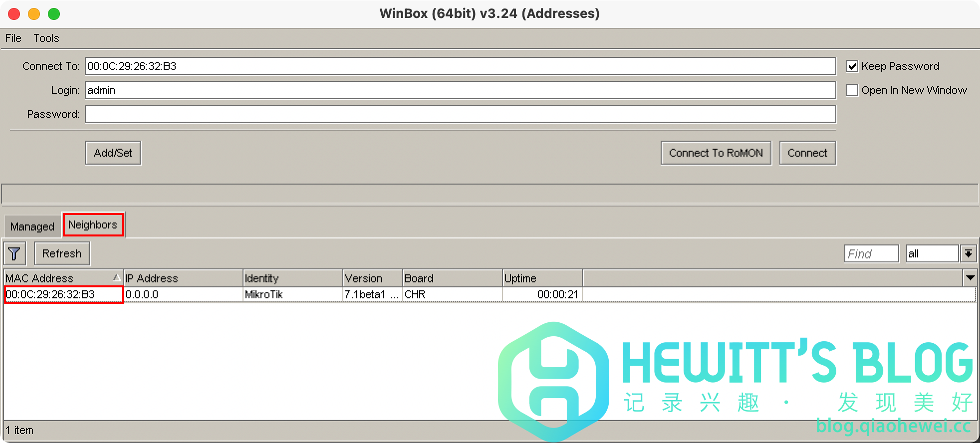Viewport: 980px width, 443px height.
Task: Click the Connect button
Action: tap(808, 153)
